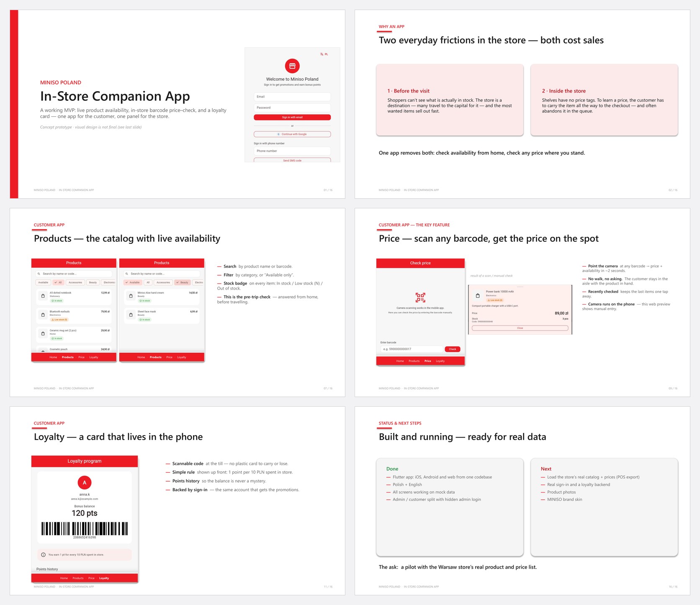Click the Ceramic mug set price 29,90 zł
Image resolution: width=700 pixels, height=605 pixels.
(105, 331)
